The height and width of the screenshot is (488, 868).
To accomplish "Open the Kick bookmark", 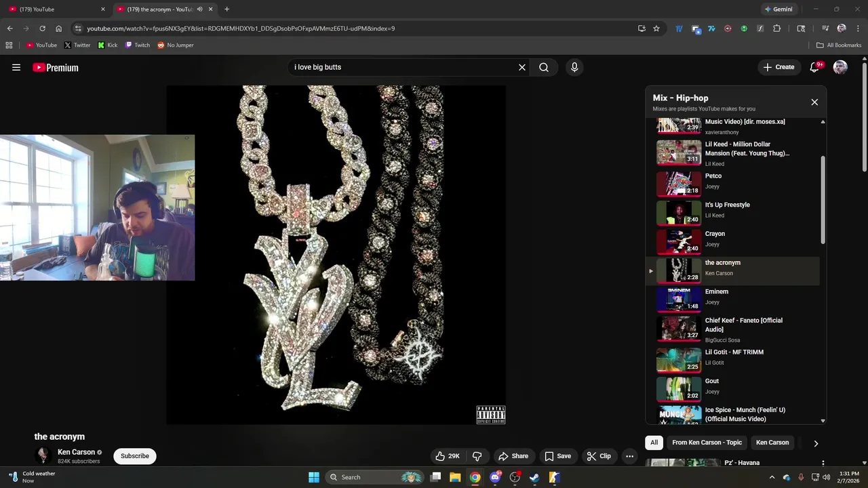I will pos(107,45).
